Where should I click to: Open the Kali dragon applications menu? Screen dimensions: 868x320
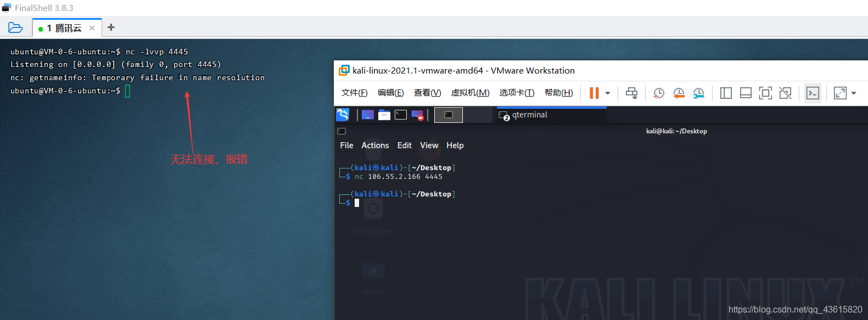[343, 115]
